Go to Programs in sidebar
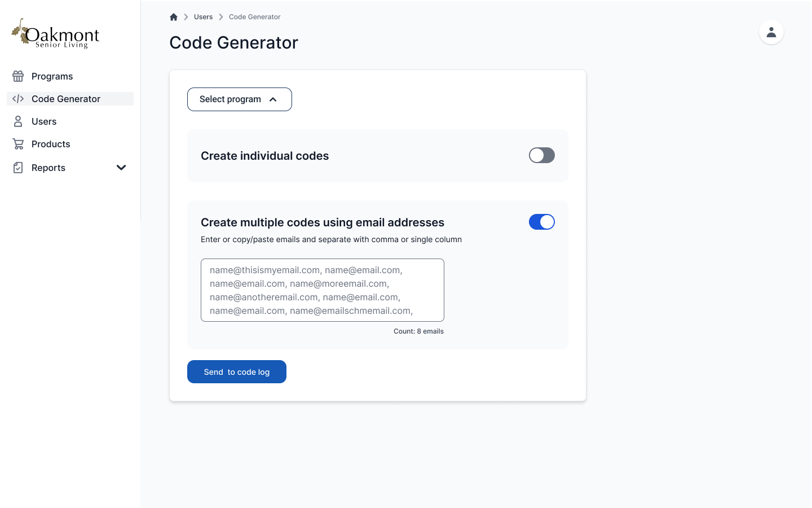 [x=52, y=76]
